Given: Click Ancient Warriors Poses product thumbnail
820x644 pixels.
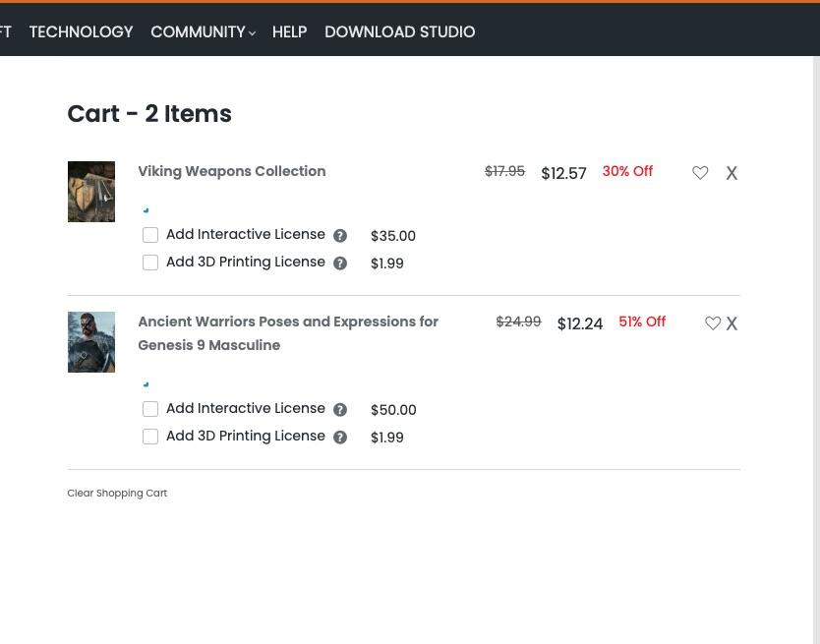Looking at the screenshot, I should (x=90, y=342).
